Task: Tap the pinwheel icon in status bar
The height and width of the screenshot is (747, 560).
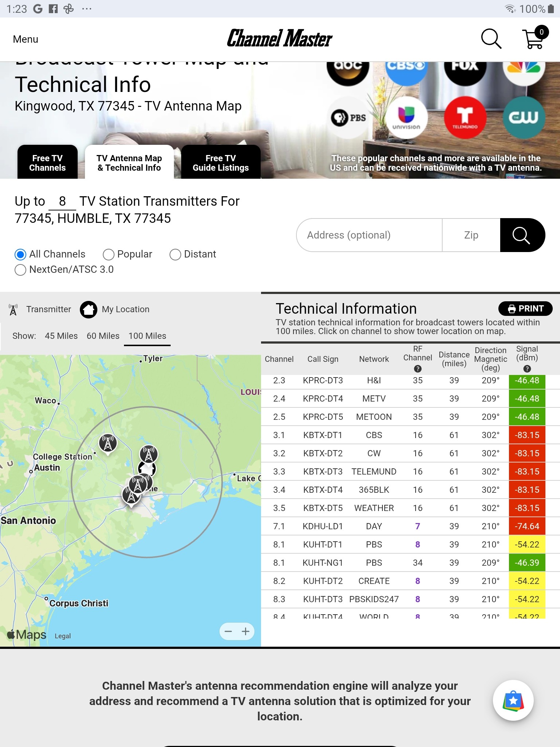Action: [x=69, y=9]
